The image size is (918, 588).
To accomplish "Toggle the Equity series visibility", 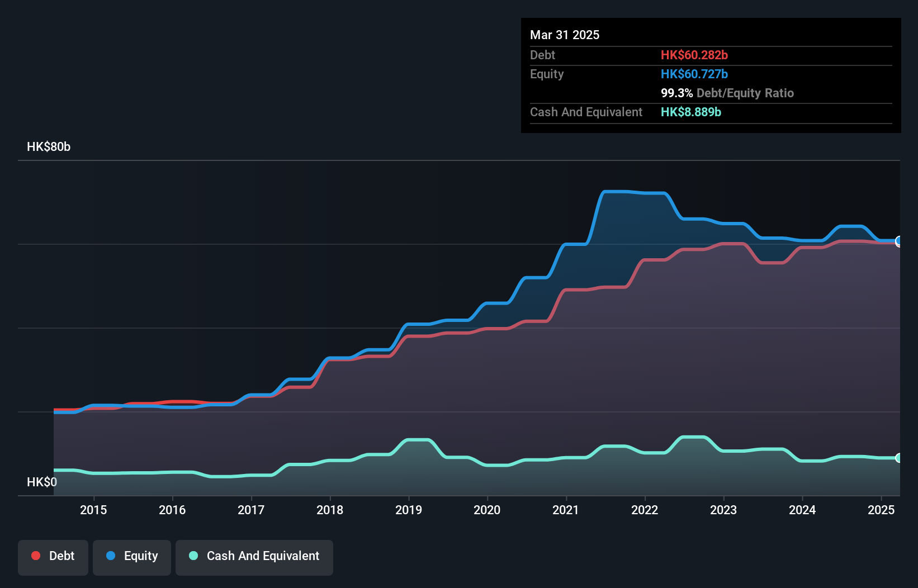I will pyautogui.click(x=132, y=557).
